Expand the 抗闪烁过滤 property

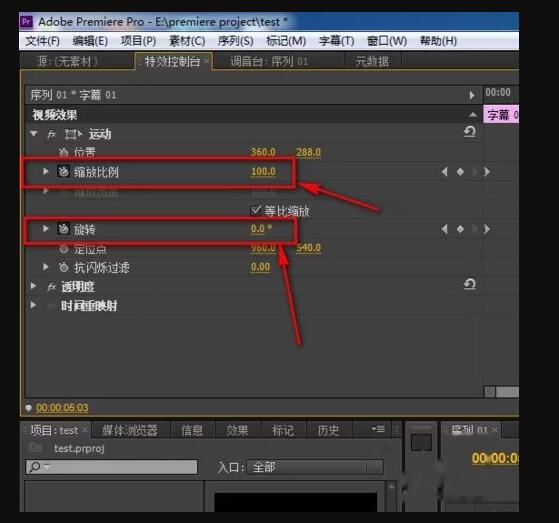(x=46, y=267)
